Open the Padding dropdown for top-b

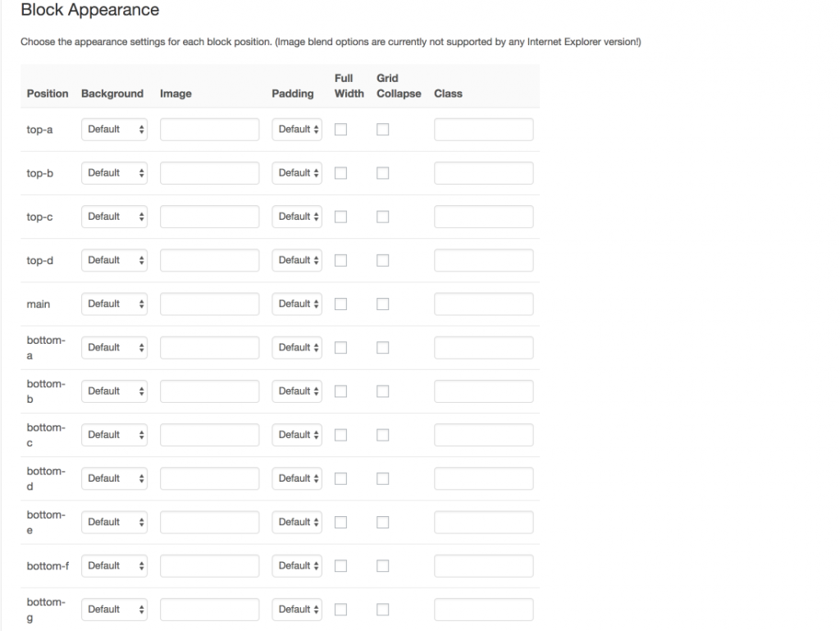pos(296,172)
